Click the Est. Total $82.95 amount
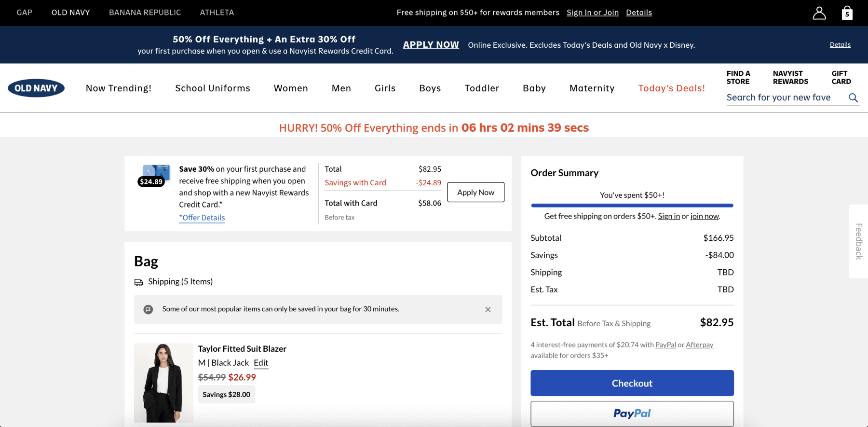The image size is (868, 427). click(717, 323)
